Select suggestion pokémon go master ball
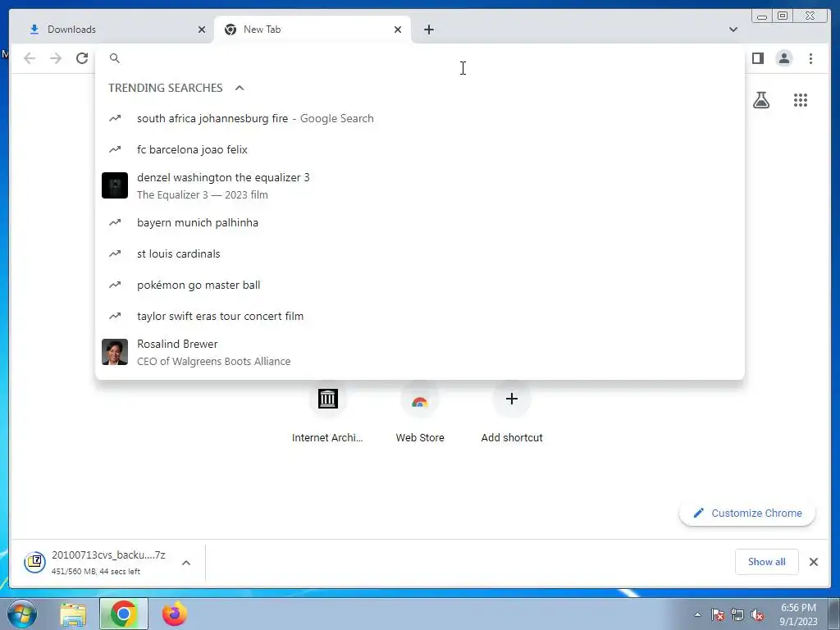The width and height of the screenshot is (840, 630). point(419,285)
